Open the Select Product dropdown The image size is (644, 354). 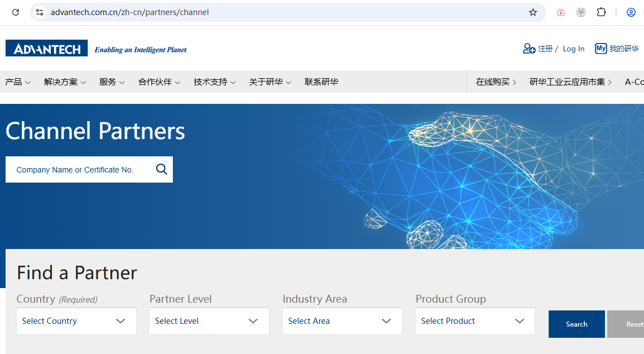click(474, 321)
